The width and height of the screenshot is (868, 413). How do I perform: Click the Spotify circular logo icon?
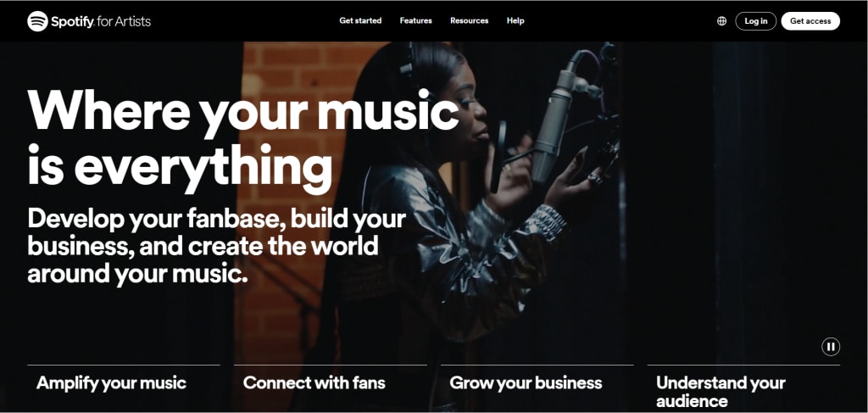pos(37,21)
